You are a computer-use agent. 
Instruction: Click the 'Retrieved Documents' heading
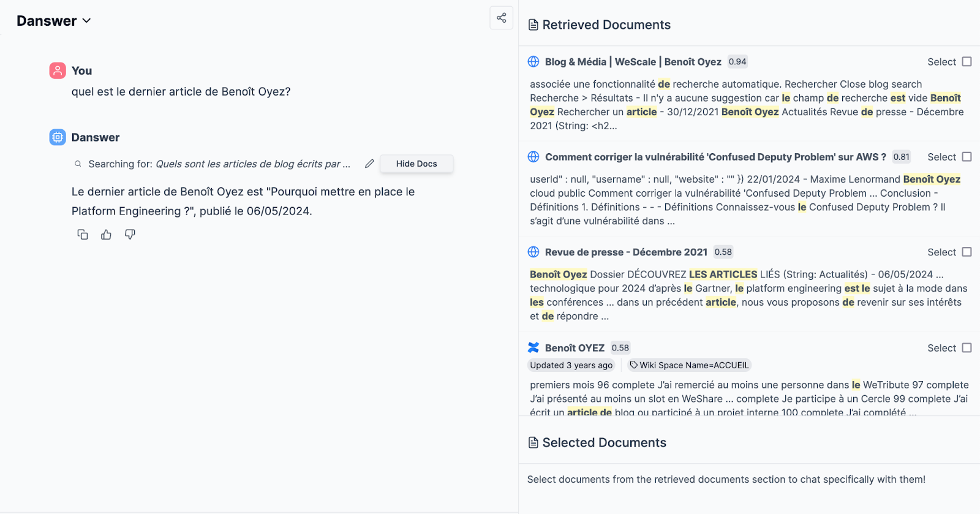606,25
